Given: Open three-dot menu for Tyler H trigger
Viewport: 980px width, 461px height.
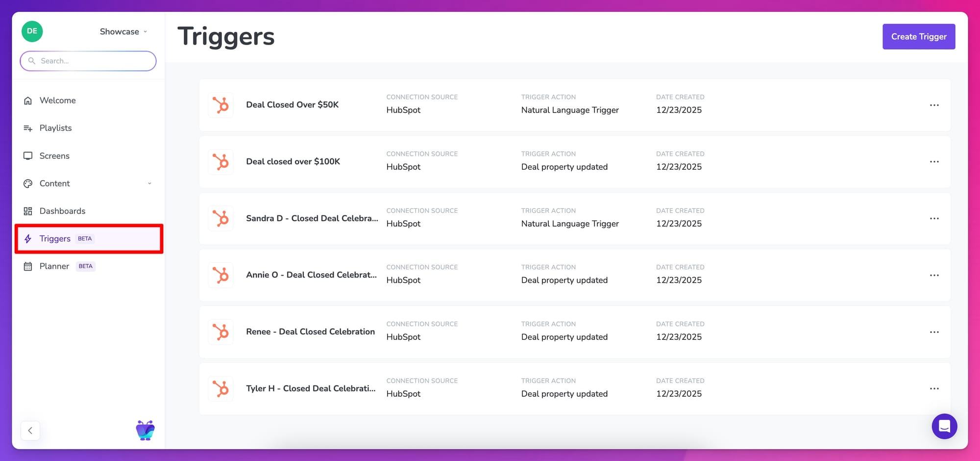Looking at the screenshot, I should click(x=934, y=388).
